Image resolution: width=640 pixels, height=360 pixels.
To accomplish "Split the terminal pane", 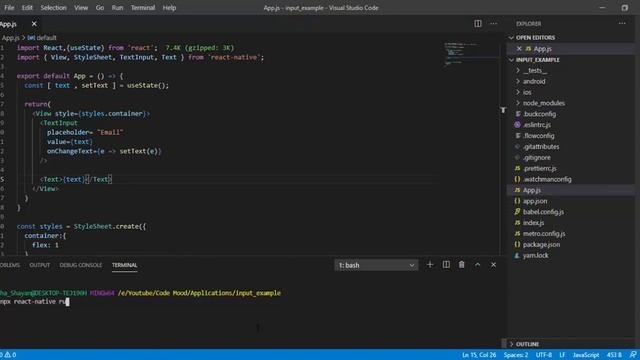I will pos(446,265).
